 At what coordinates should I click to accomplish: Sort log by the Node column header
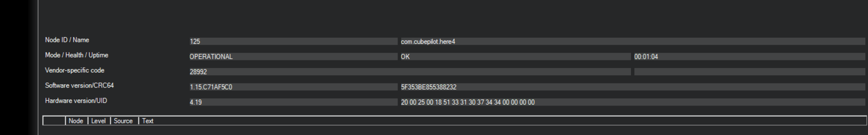76,121
